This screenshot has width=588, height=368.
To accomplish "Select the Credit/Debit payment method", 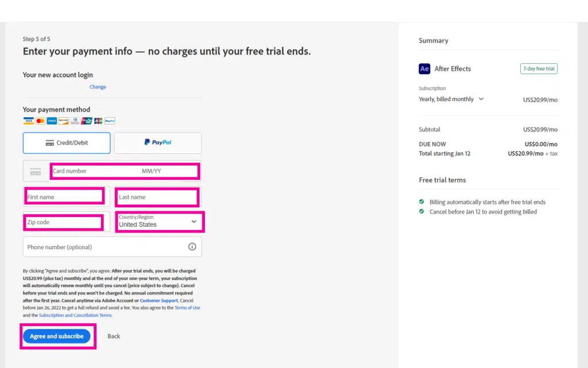I will click(x=67, y=143).
